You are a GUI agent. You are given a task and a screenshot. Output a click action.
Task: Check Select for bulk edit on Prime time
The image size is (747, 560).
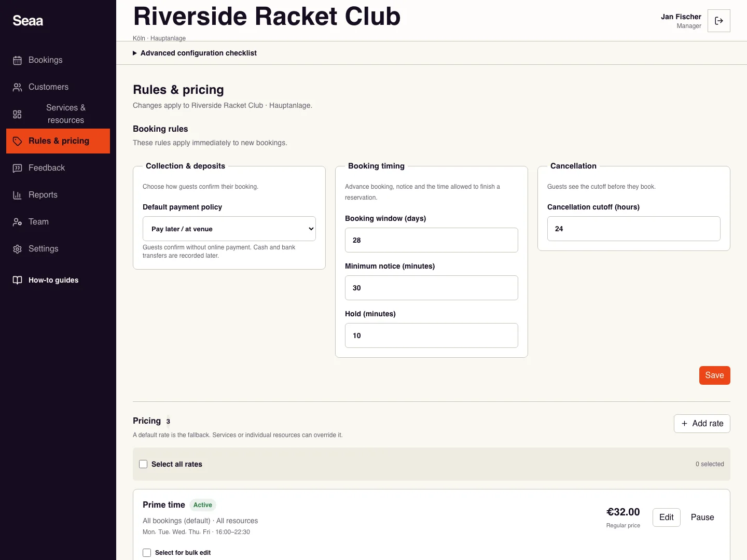coord(147,553)
